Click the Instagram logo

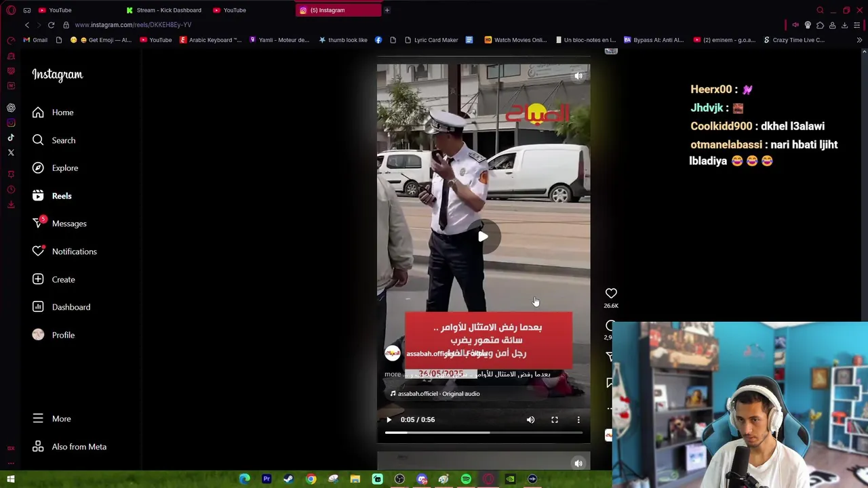tap(57, 75)
